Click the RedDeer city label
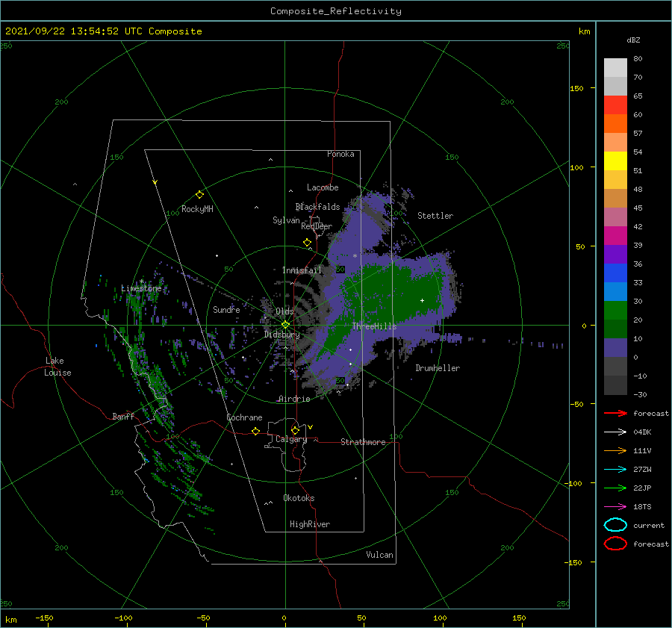The image size is (672, 628). pos(317,226)
